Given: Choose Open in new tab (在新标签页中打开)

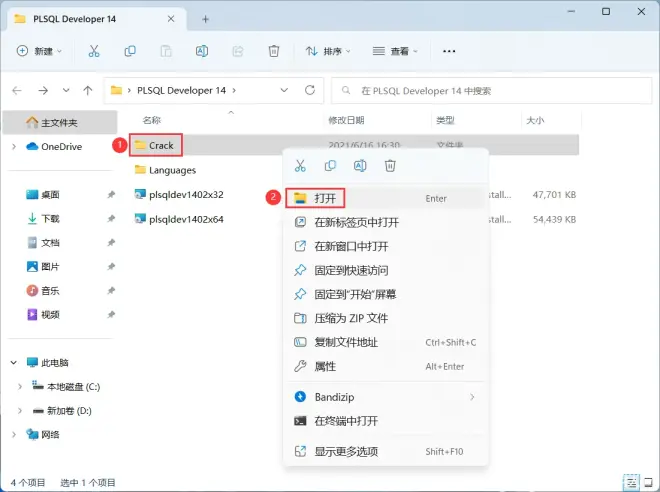Looking at the screenshot, I should pos(386,222).
